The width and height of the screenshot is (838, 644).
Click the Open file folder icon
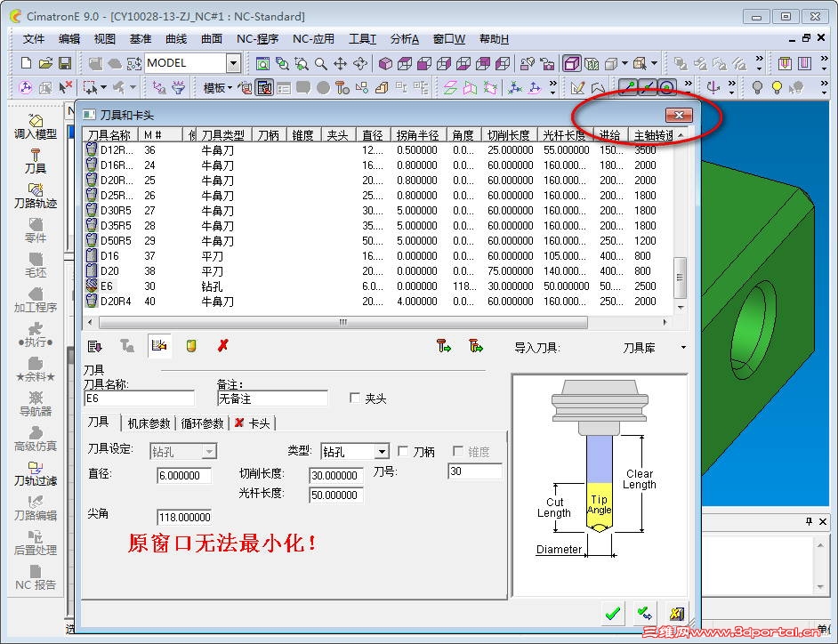coord(45,63)
